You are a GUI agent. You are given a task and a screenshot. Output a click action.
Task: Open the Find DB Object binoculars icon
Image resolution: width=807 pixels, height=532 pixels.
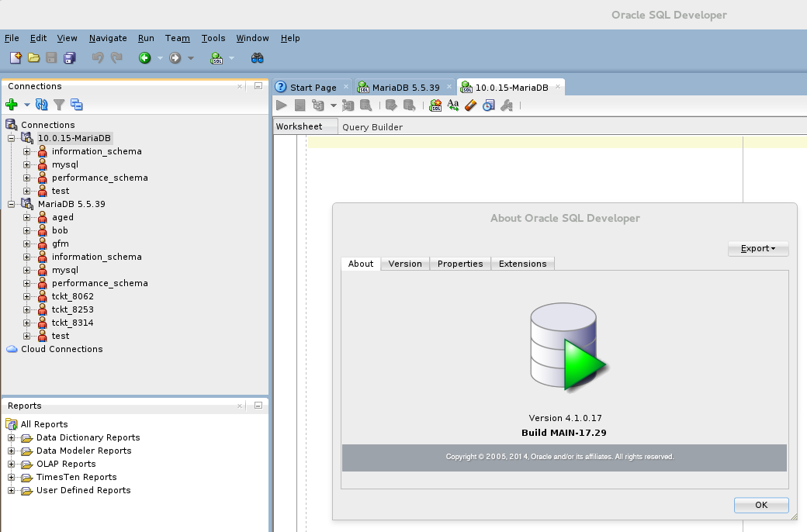[x=258, y=58]
